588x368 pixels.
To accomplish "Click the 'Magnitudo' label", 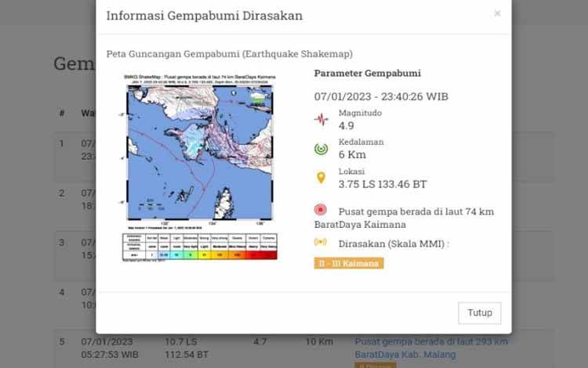I will click(x=360, y=113).
